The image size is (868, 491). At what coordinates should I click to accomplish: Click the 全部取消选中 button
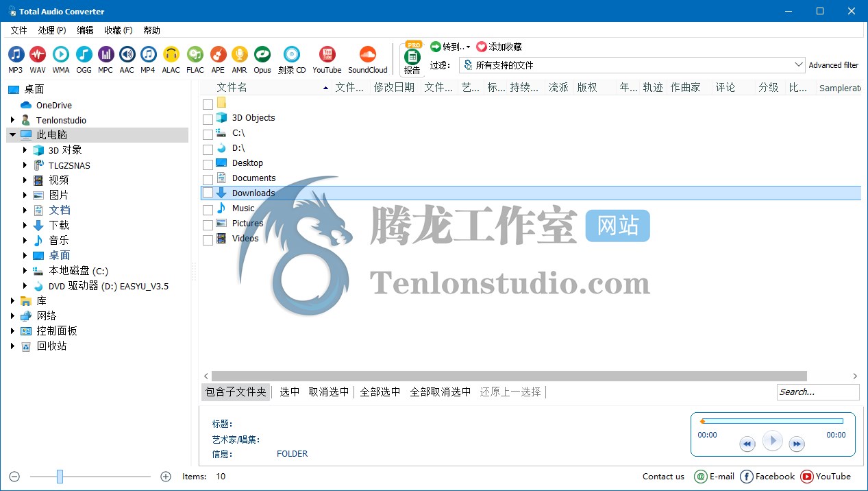pos(441,392)
